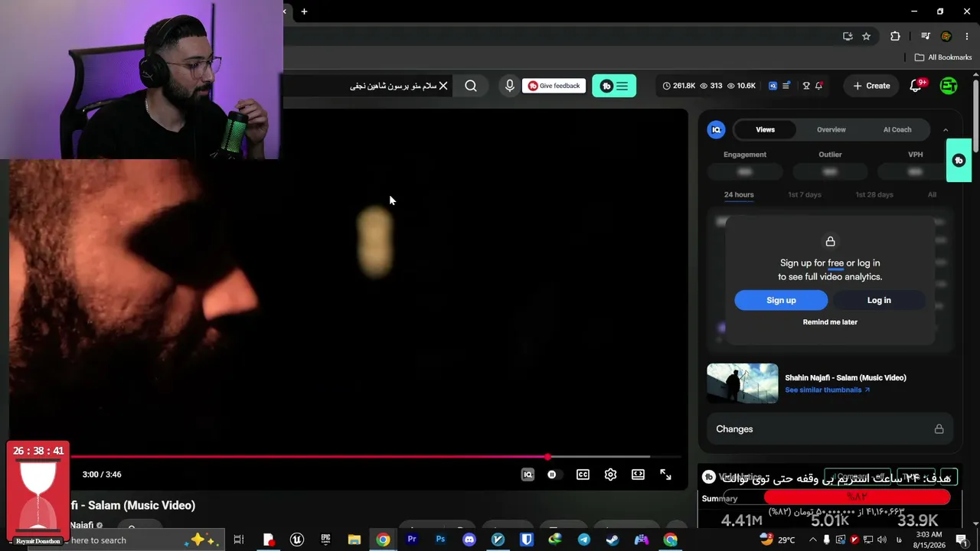Viewport: 980px width, 551px height.
Task: Open the Chrome extensions puzzle icon
Action: point(895,36)
